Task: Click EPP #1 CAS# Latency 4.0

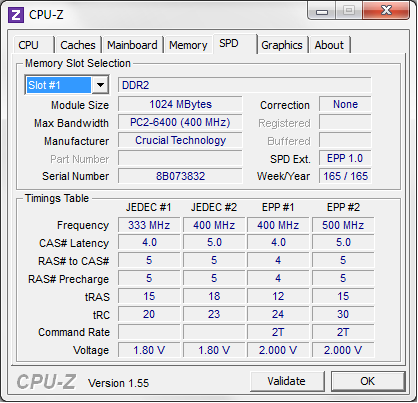Action: point(278,242)
